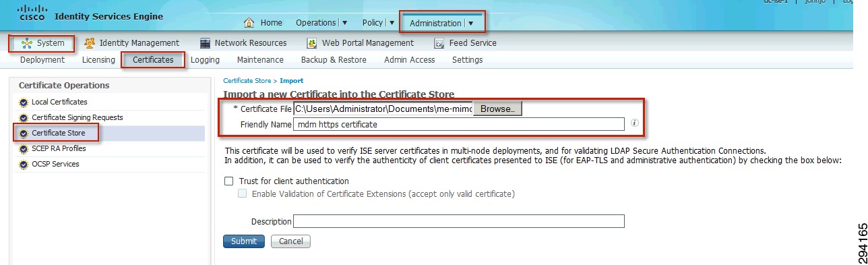Click the Friendly Name info icon
The height and width of the screenshot is (265, 868).
coord(634,123)
